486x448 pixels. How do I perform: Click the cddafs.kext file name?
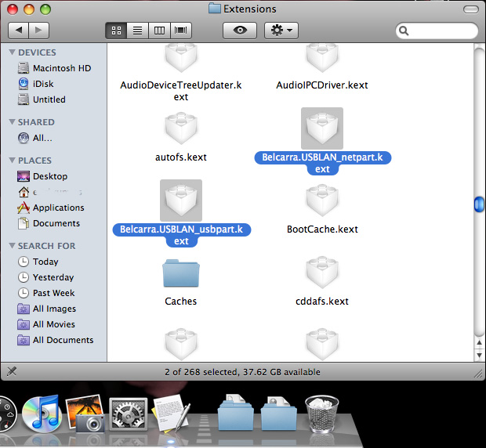coord(322,302)
